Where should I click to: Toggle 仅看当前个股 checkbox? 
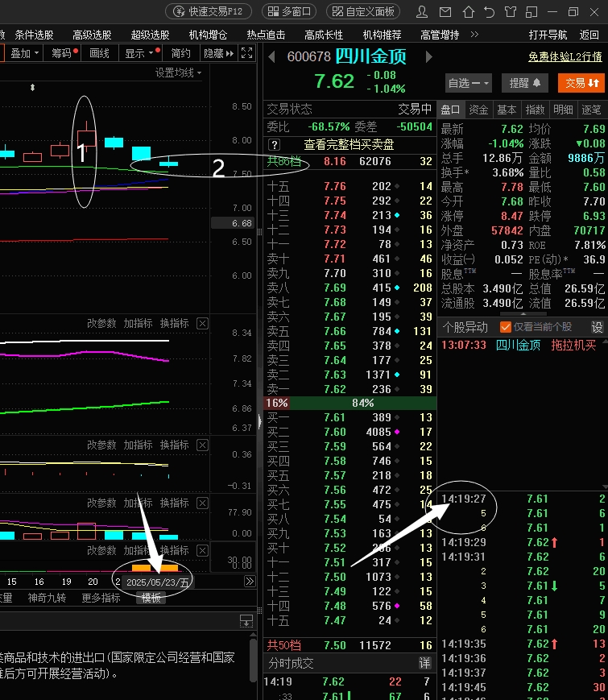(x=506, y=327)
